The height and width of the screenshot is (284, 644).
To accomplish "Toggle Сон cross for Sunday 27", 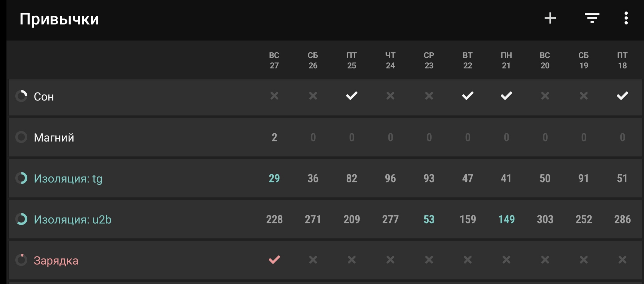I will (x=274, y=96).
